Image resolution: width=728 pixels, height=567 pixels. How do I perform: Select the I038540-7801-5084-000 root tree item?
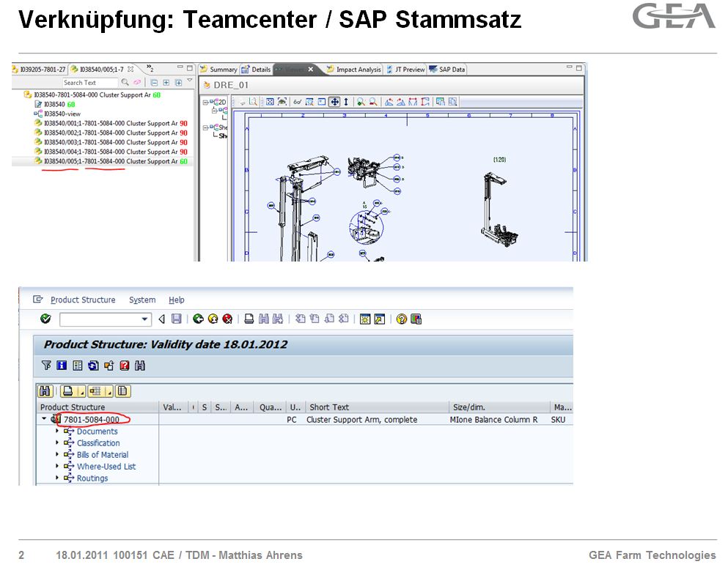pyautogui.click(x=92, y=94)
